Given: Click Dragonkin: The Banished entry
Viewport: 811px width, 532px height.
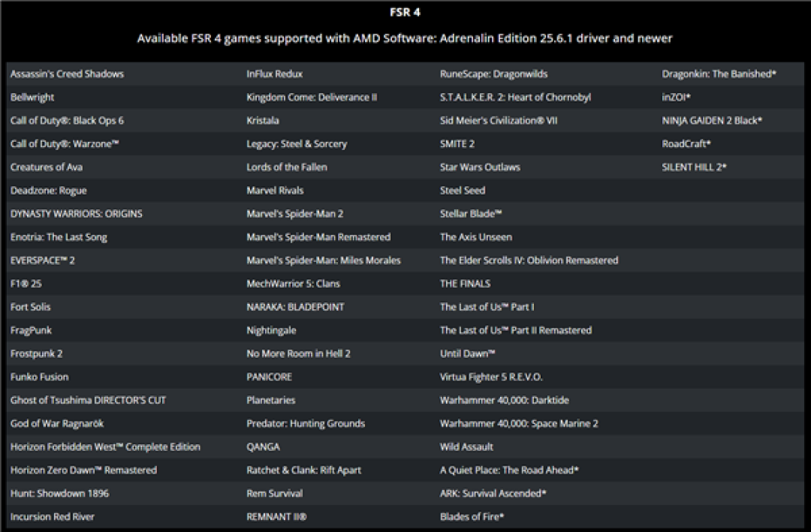Looking at the screenshot, I should click(x=719, y=74).
